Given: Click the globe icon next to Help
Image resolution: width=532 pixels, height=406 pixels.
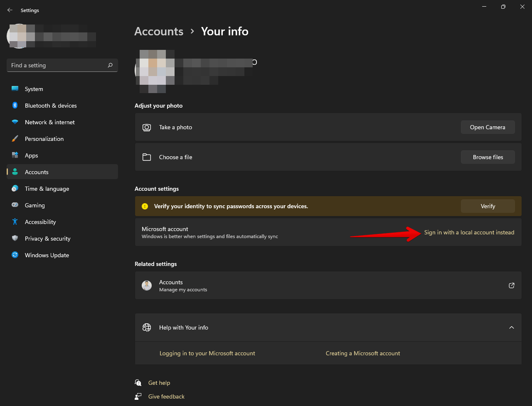Looking at the screenshot, I should pos(147,327).
